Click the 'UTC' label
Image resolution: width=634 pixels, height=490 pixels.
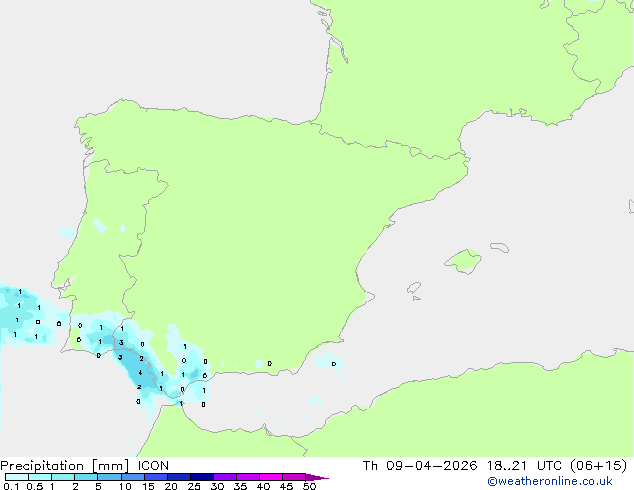tap(549, 466)
